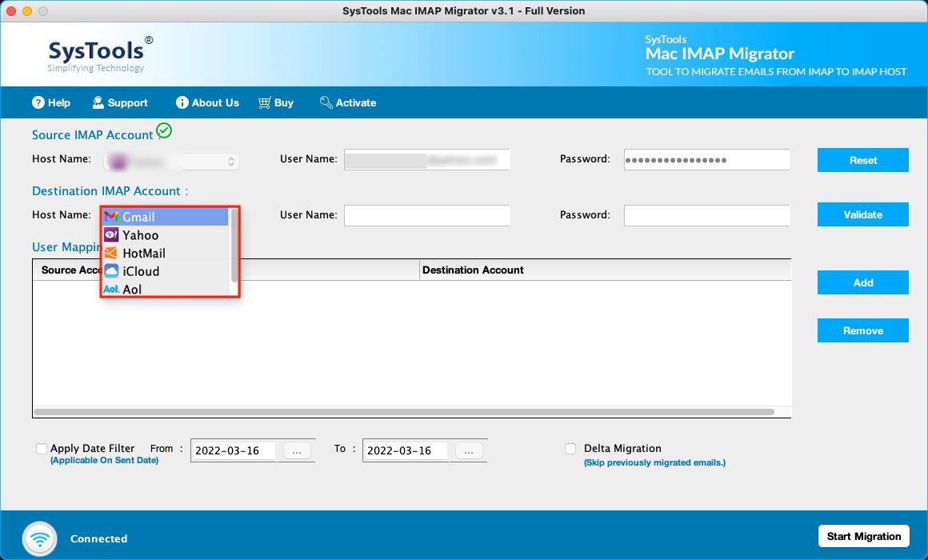Click the 'Skip previously migrated emails' note
Image resolution: width=928 pixels, height=560 pixels.
coord(654,463)
